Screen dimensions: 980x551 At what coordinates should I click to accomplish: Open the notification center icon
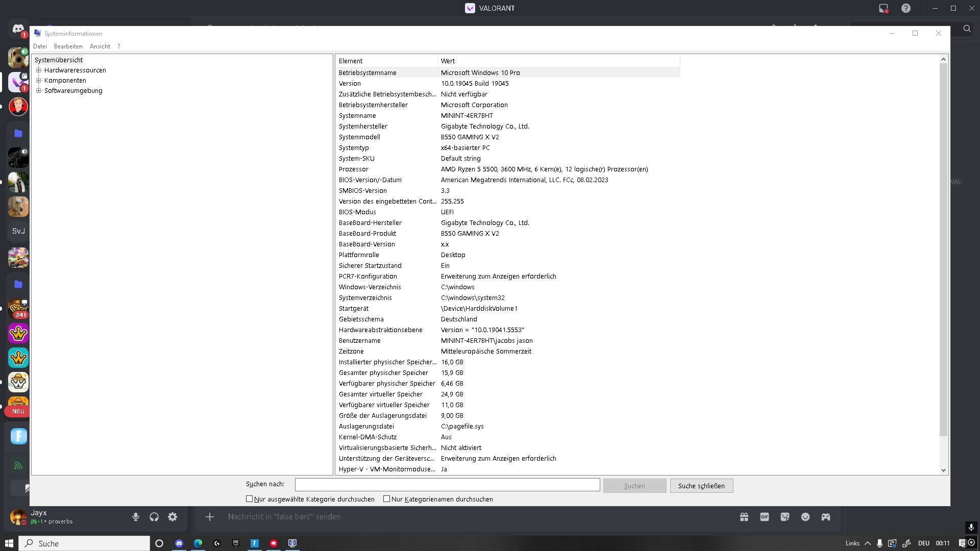point(962,543)
